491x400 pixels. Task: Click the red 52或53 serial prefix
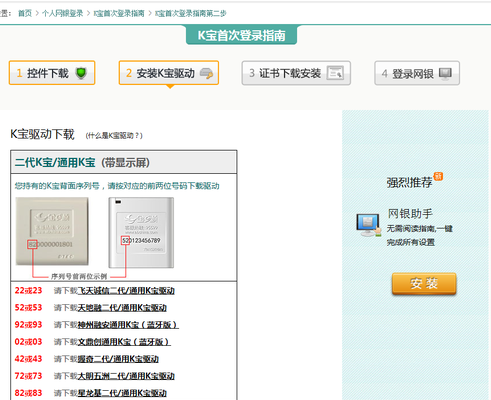pos(28,308)
